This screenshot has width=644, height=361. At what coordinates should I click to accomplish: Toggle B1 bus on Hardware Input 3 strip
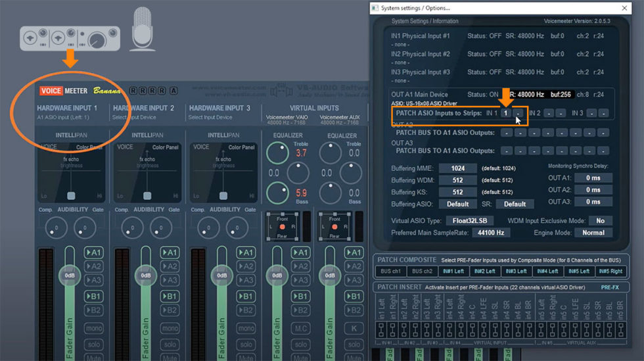pyautogui.click(x=246, y=296)
